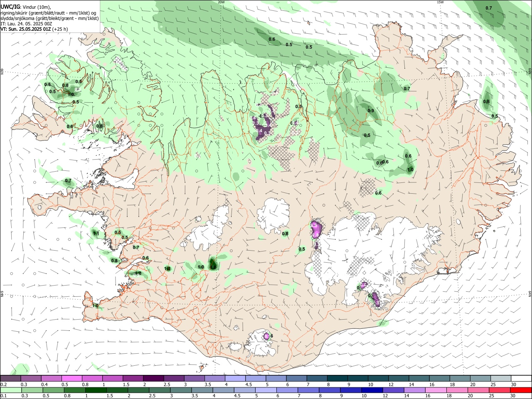Click the deep blue swatch labeled 10, lower row
532x399 pixels.
pos(372,390)
